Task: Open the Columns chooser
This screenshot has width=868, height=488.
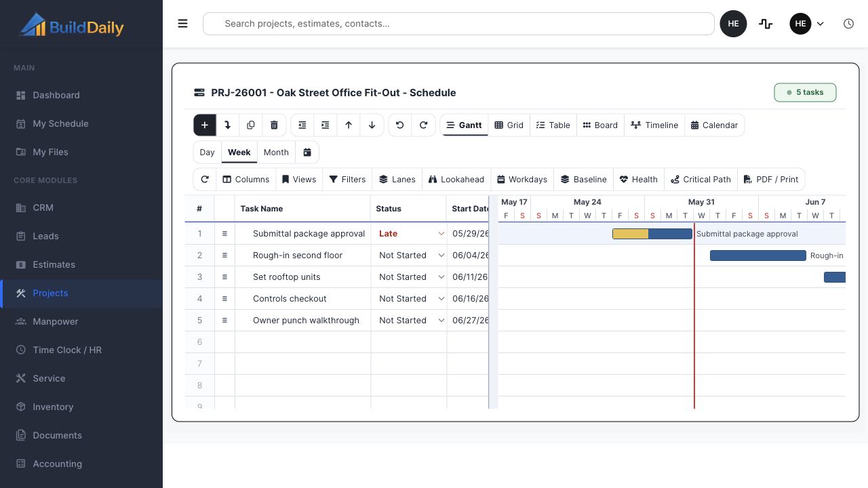Action: [x=246, y=180]
